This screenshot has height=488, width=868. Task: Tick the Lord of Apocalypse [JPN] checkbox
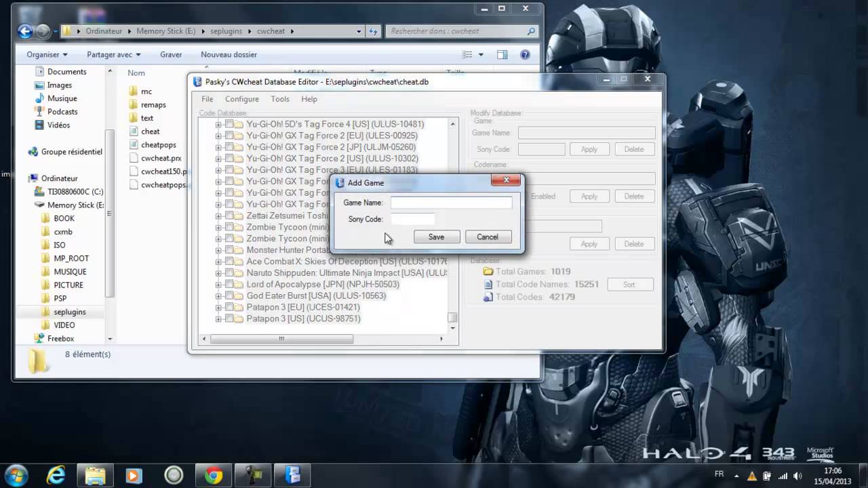pyautogui.click(x=229, y=285)
